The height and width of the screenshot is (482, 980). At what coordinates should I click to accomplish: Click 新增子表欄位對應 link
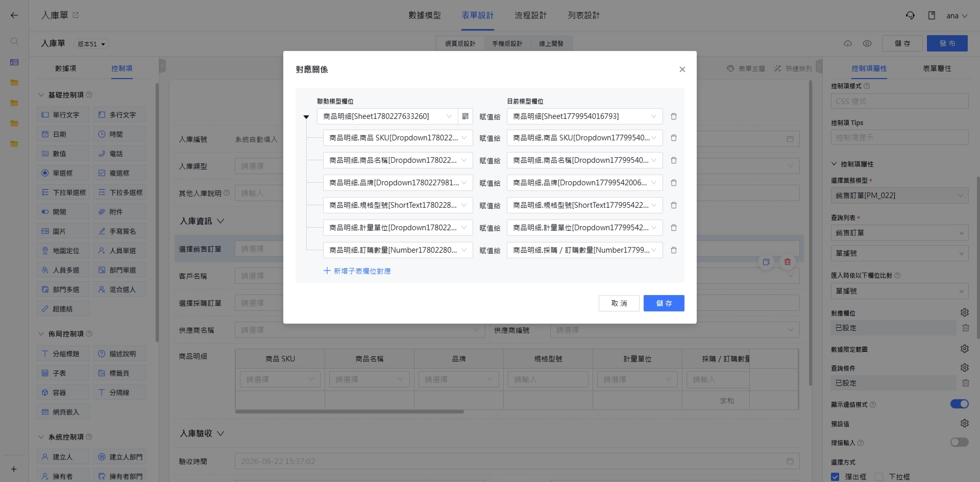[x=357, y=271]
